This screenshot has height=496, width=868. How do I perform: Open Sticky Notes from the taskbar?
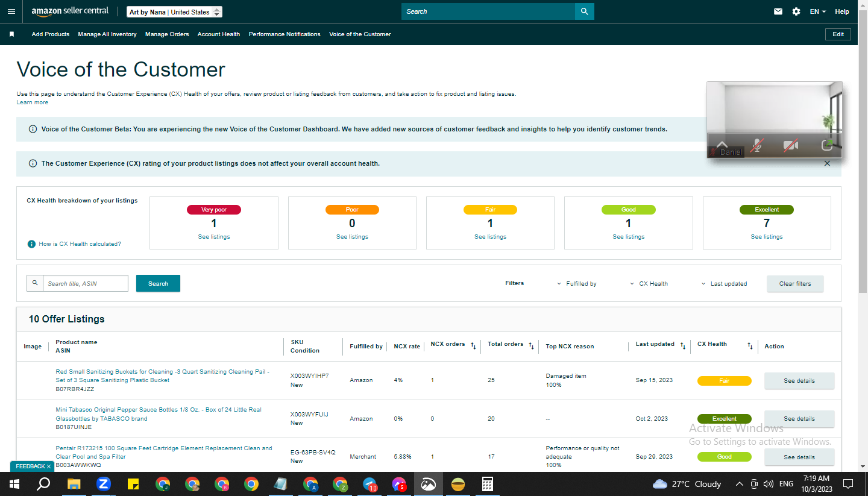click(133, 484)
